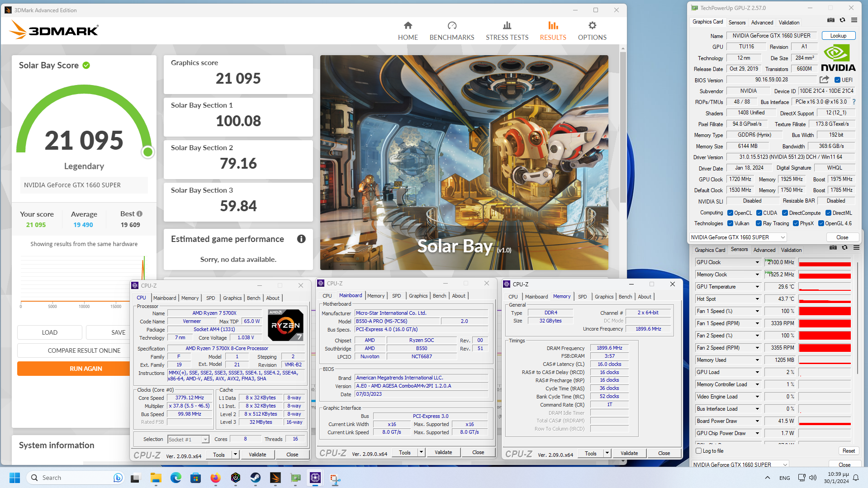Open Microsoft Store from the taskbar
The image size is (868, 488).
coord(195,478)
